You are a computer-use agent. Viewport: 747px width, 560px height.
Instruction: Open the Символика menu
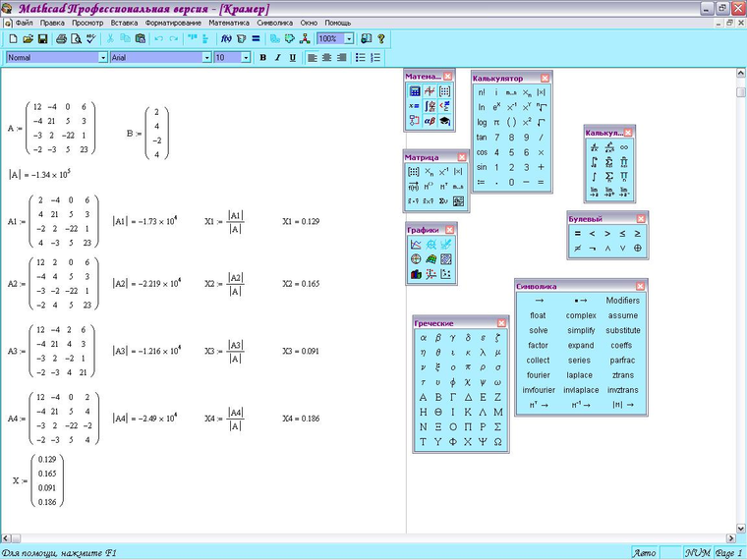tap(275, 22)
